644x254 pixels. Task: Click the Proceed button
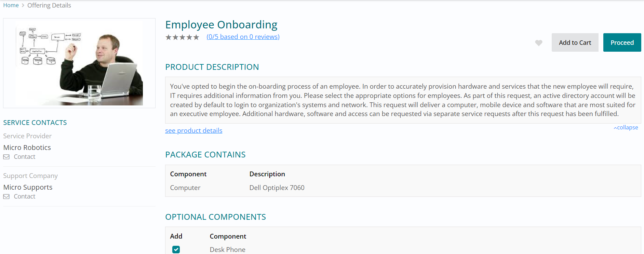pos(622,42)
